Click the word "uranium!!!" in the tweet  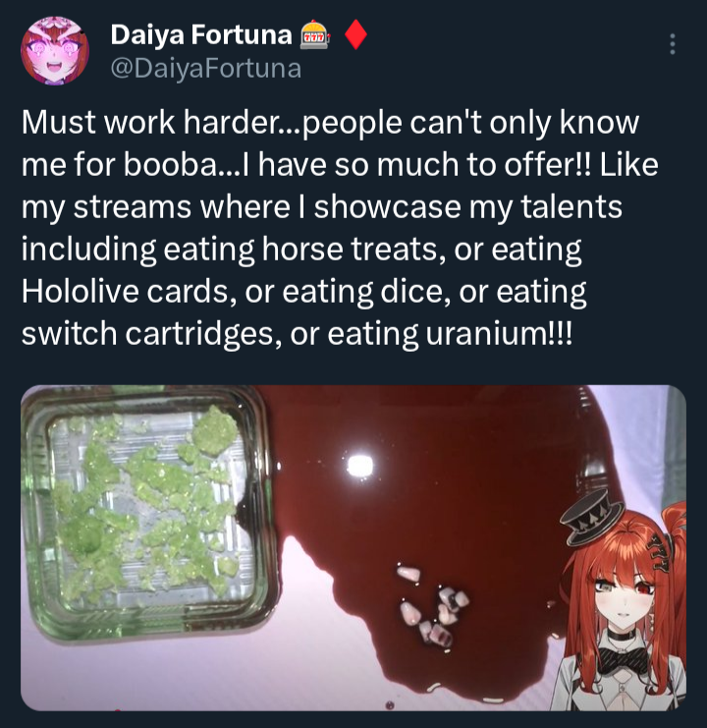[499, 333]
